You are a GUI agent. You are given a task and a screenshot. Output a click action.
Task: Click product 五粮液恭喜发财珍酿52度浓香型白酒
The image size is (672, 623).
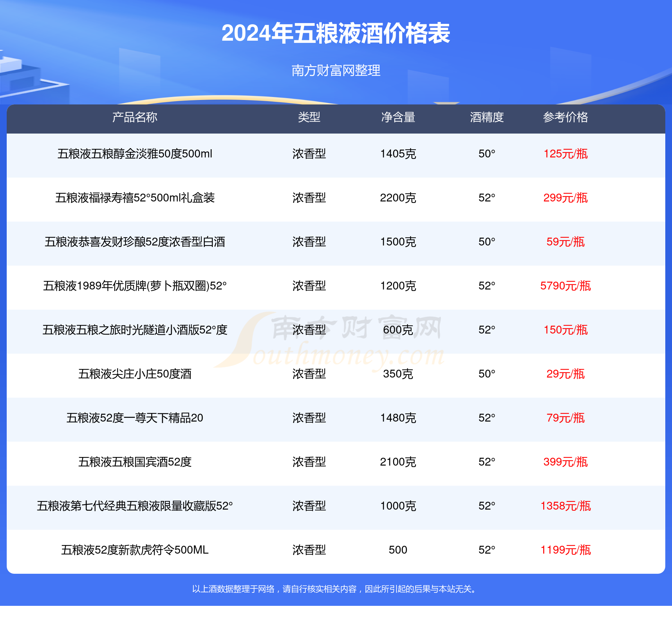click(x=135, y=242)
